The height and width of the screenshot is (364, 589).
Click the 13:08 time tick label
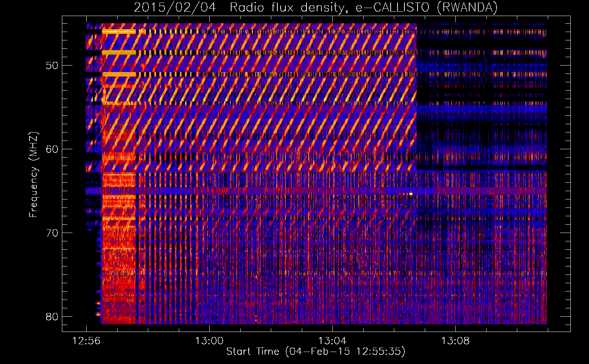455,341
